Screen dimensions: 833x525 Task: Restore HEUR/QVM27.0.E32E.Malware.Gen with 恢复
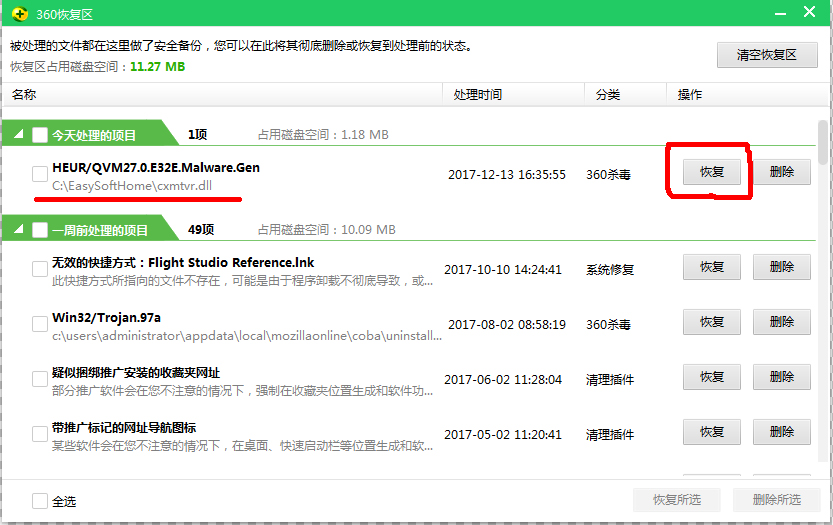tap(711, 172)
